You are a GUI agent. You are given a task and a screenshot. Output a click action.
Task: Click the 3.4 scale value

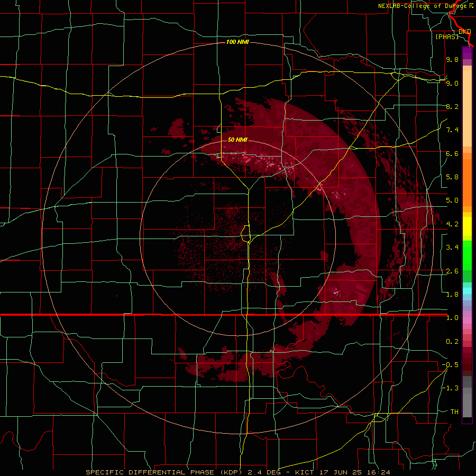point(452,248)
